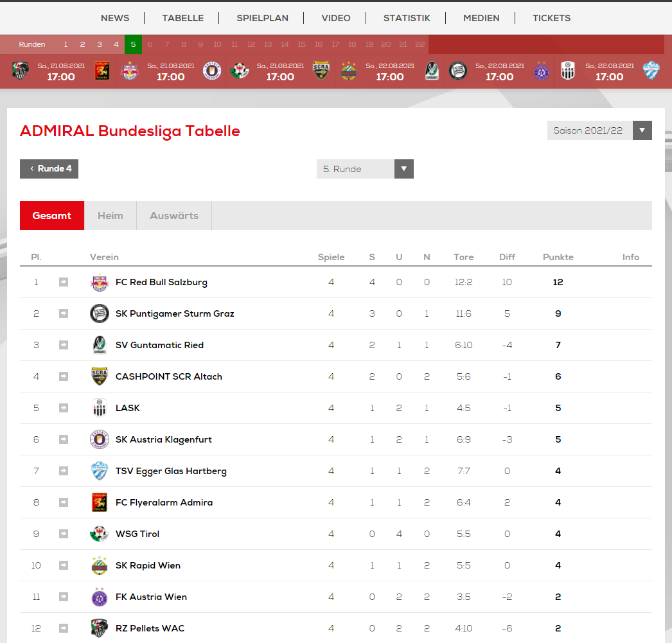Expand the 5. Runde round selector
This screenshot has width=672, height=643.
pyautogui.click(x=365, y=169)
